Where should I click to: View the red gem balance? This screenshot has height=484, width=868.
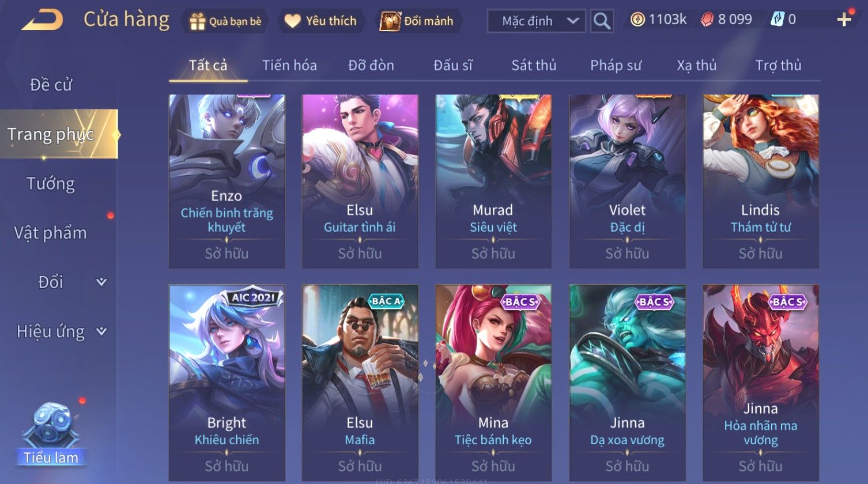click(726, 20)
